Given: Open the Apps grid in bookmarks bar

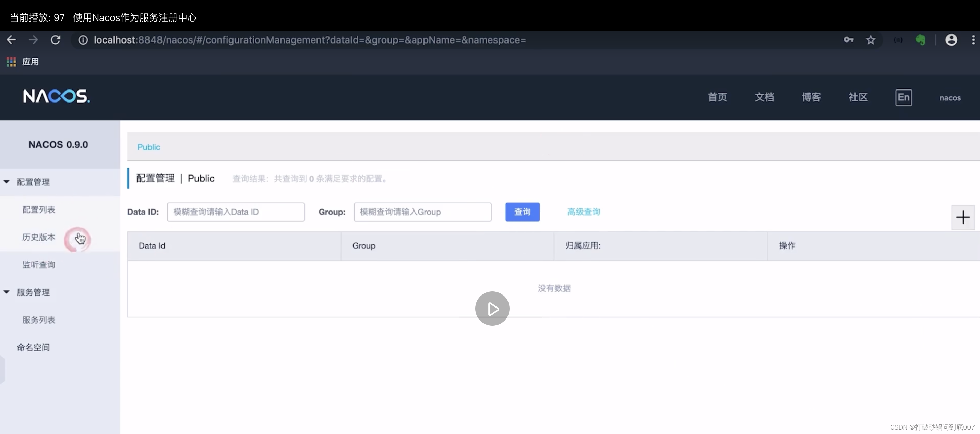Looking at the screenshot, I should coord(11,62).
